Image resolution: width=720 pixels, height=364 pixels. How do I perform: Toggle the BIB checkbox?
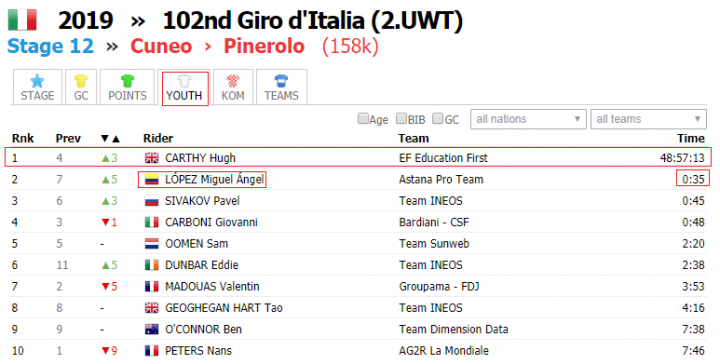(401, 119)
